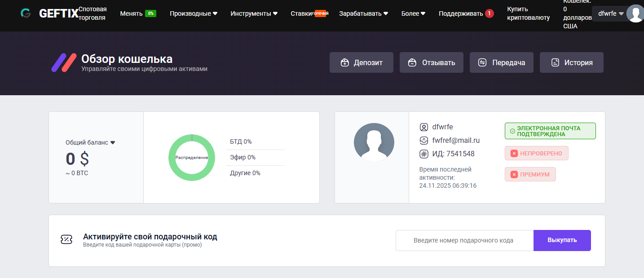Viewport: 644px width, 278px height.
Task: Open Спотовая торговля menu item
Action: pyautogui.click(x=93, y=13)
